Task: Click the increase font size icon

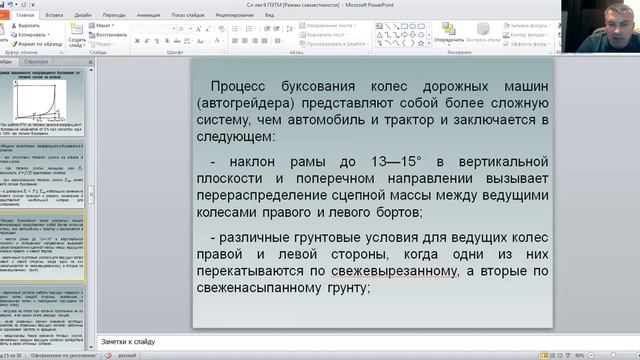Action: pyautogui.click(x=198, y=29)
